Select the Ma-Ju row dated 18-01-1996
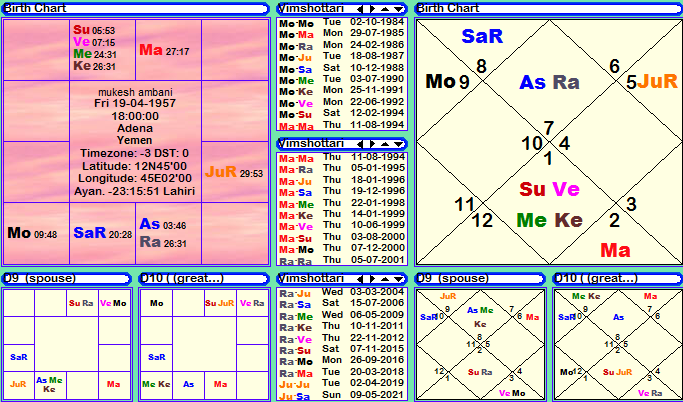 [x=342, y=180]
